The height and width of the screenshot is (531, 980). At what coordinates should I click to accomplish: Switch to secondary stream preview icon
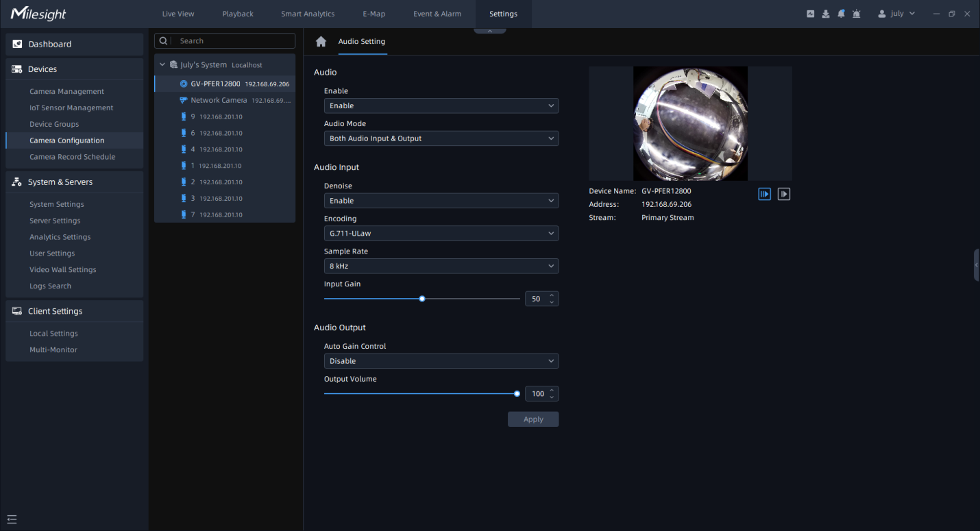784,194
